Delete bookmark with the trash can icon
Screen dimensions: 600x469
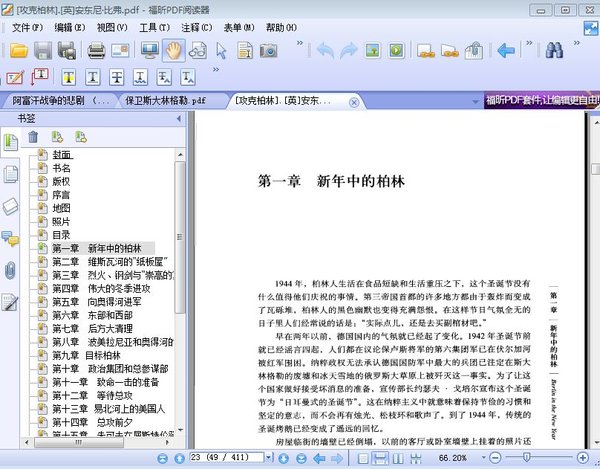pyautogui.click(x=33, y=137)
